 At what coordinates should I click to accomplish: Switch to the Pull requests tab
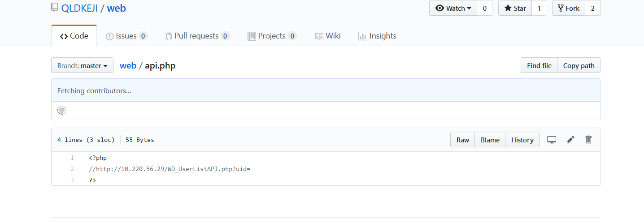197,36
